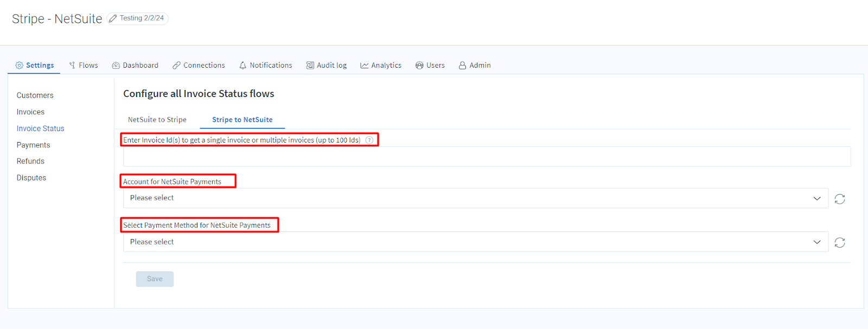
Task: Select the Stripe to NetSuite sub-tab
Action: click(x=242, y=120)
